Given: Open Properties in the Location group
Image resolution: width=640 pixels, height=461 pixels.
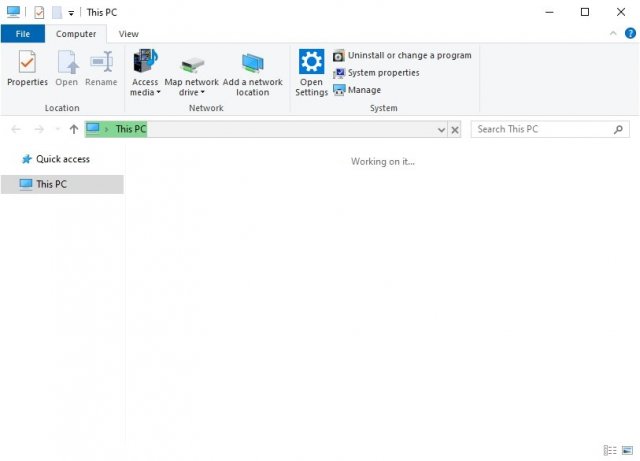Looking at the screenshot, I should 27,68.
